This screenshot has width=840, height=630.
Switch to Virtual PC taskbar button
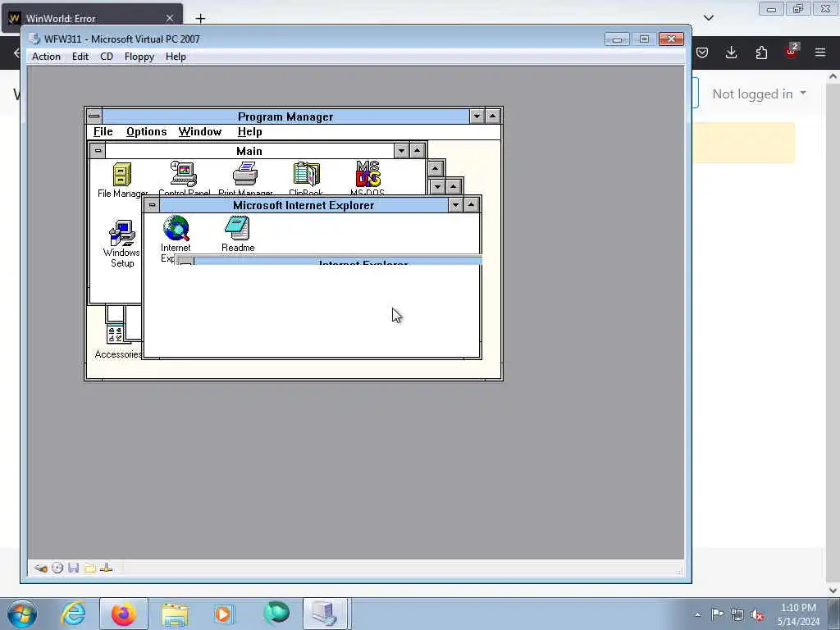pos(326,614)
